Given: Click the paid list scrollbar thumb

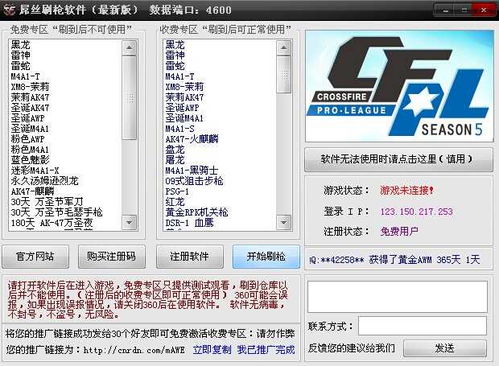Looking at the screenshot, I should (284, 75).
